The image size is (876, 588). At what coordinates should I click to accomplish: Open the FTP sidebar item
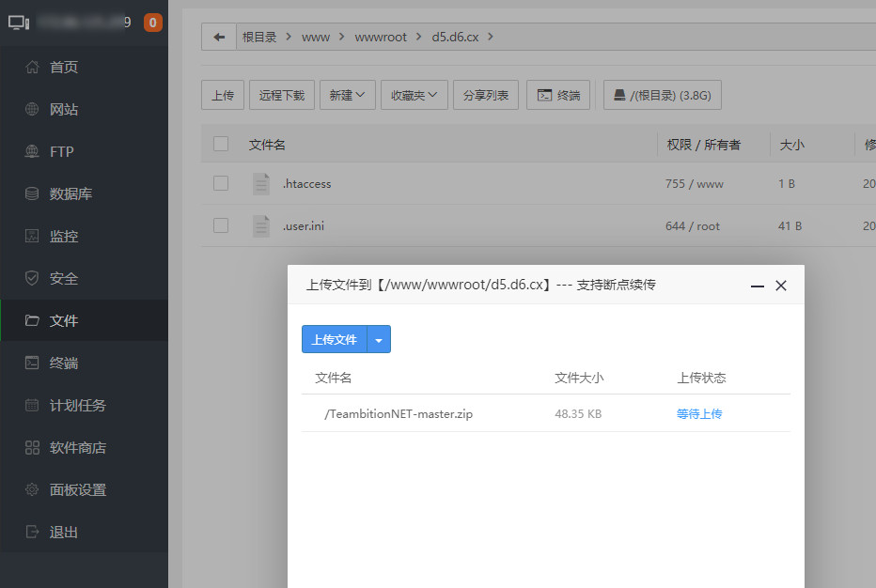(84, 152)
